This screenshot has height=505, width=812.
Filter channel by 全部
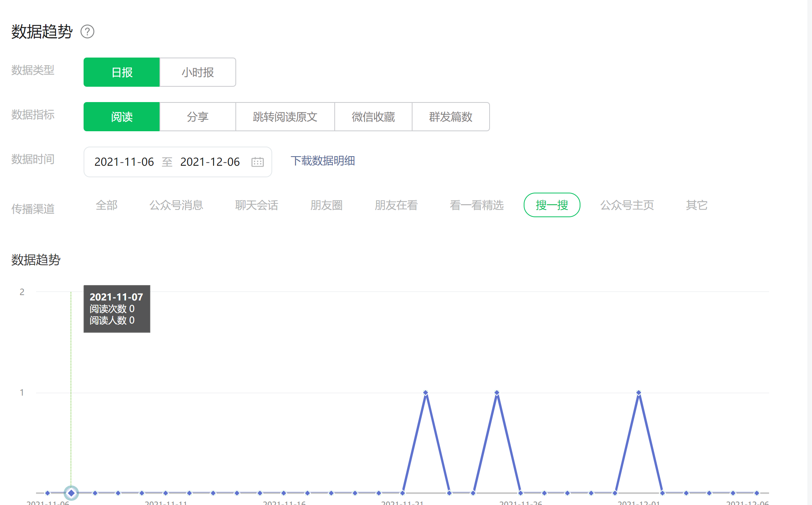coord(107,205)
